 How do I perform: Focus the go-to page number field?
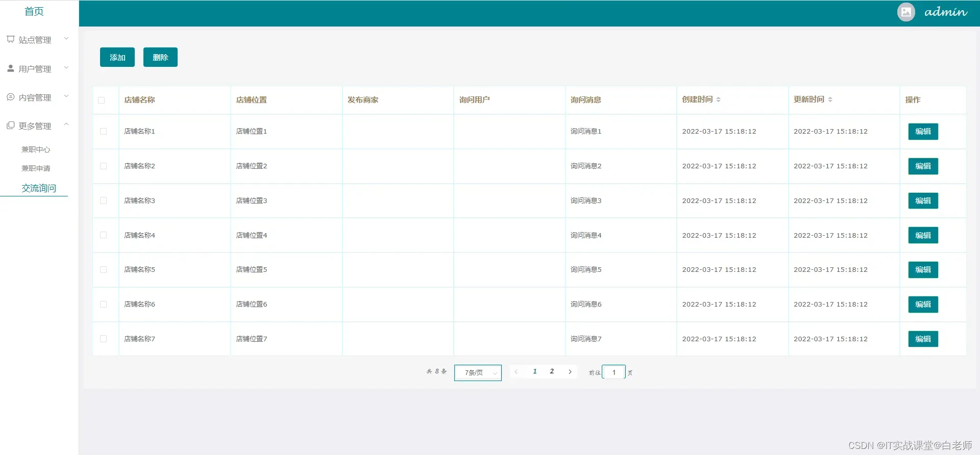[x=614, y=372]
